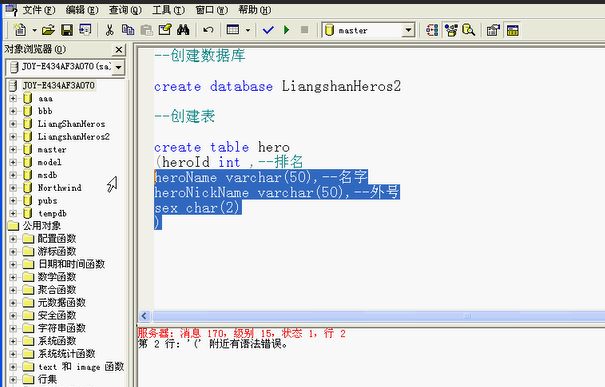Select the JOY-E434AF3A070 server tree node

[58, 85]
